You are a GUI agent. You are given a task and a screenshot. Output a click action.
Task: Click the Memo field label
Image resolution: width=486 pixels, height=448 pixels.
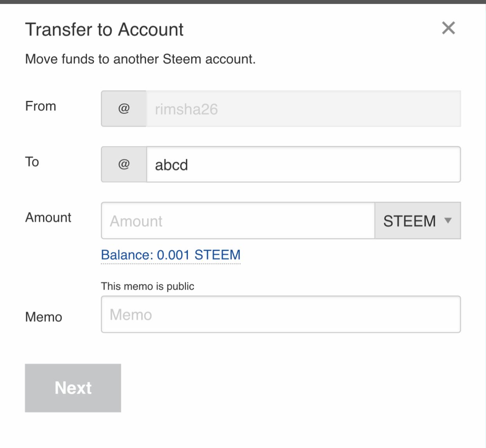coord(43,317)
